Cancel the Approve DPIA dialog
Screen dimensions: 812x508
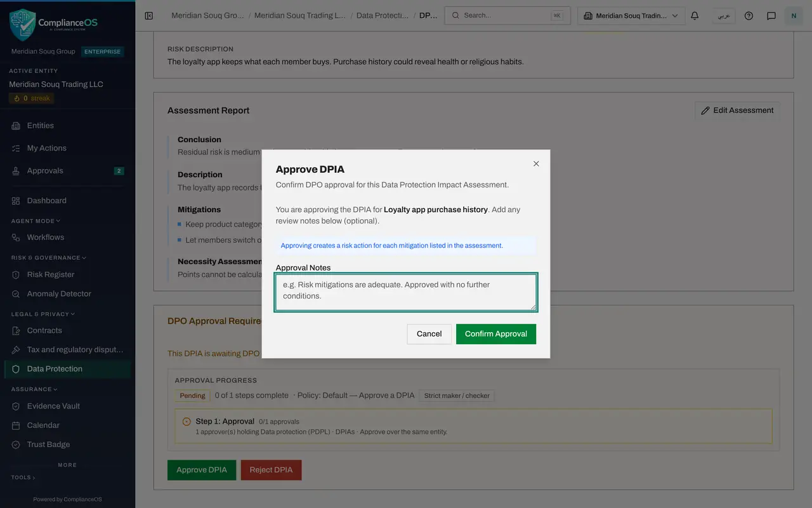(429, 334)
